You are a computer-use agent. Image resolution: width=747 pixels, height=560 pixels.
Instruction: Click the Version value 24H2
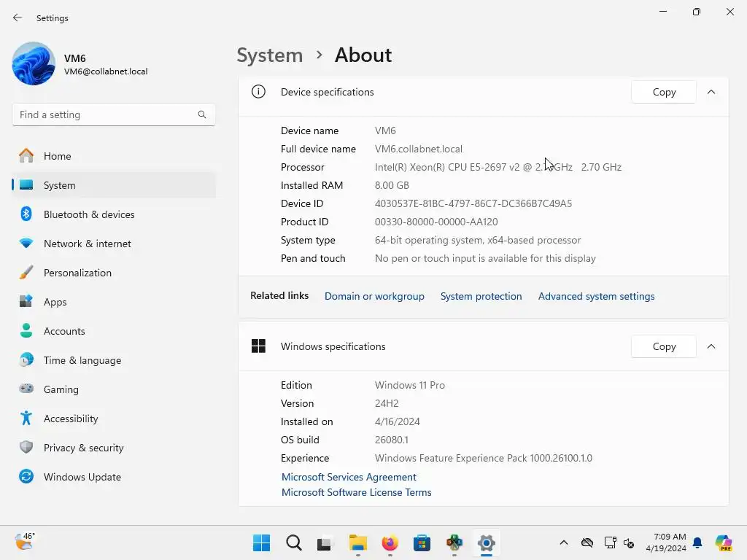click(387, 403)
